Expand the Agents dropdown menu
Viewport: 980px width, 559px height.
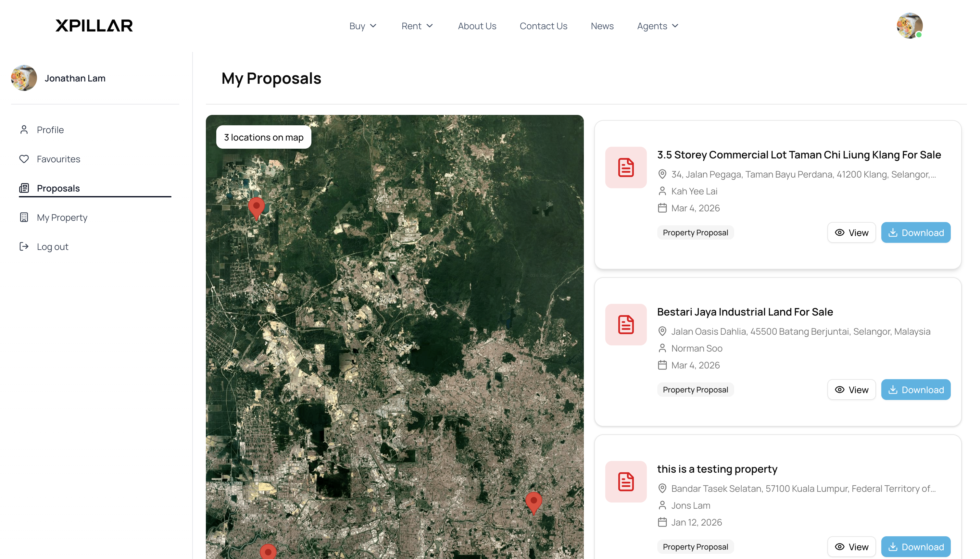click(658, 26)
